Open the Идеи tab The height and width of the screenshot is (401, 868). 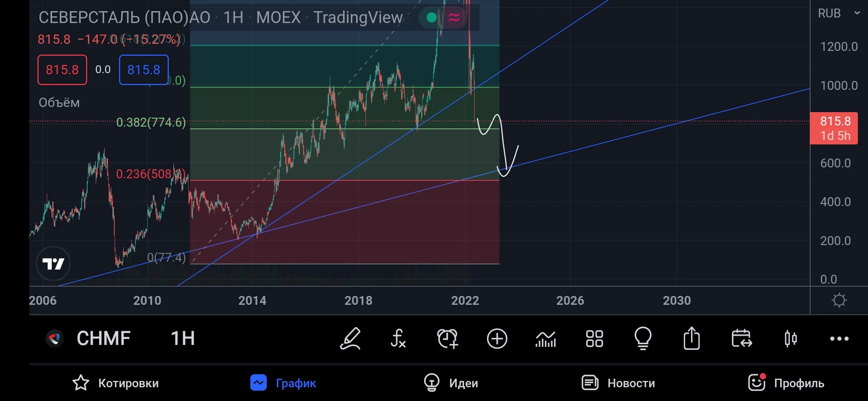coord(451,383)
